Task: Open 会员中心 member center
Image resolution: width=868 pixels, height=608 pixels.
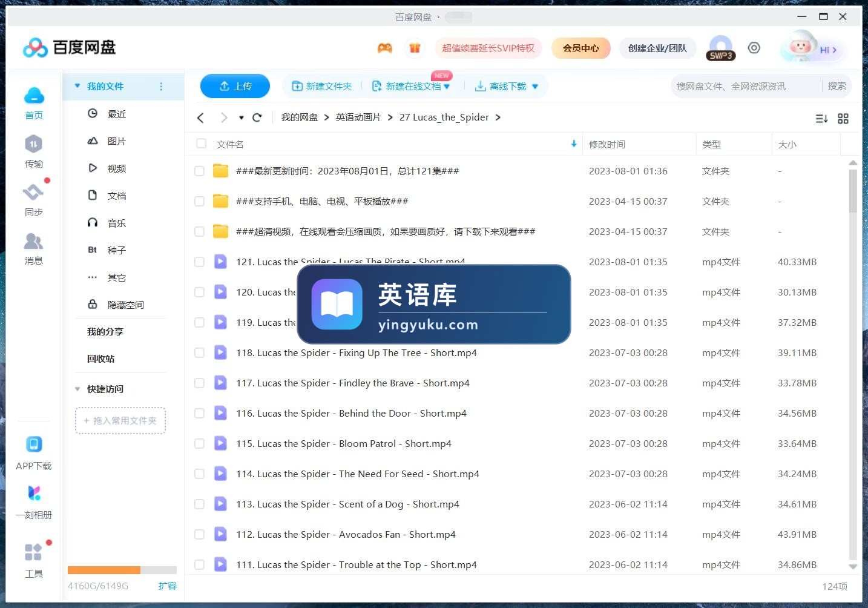Action: [581, 48]
